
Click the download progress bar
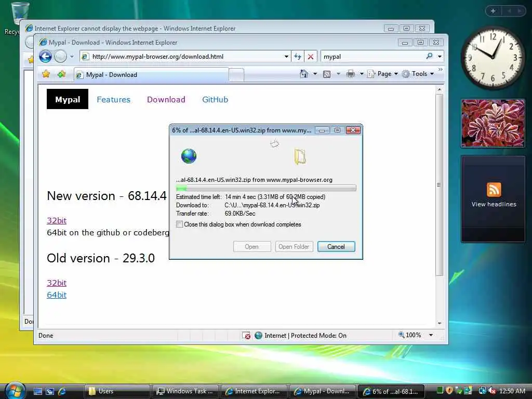pyautogui.click(x=266, y=188)
